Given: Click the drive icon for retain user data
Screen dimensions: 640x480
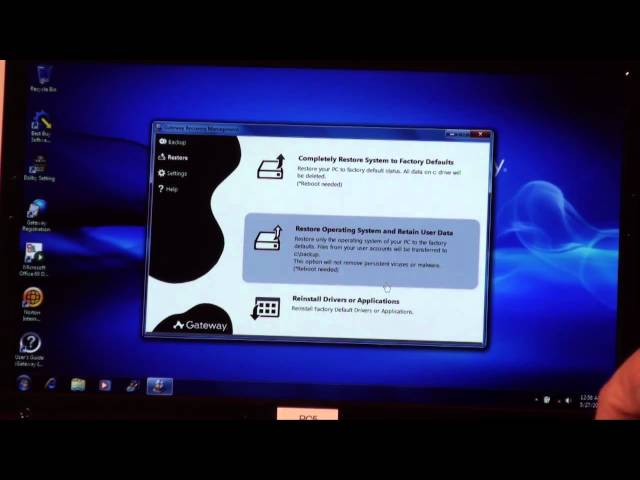Looking at the screenshot, I should [x=268, y=238].
